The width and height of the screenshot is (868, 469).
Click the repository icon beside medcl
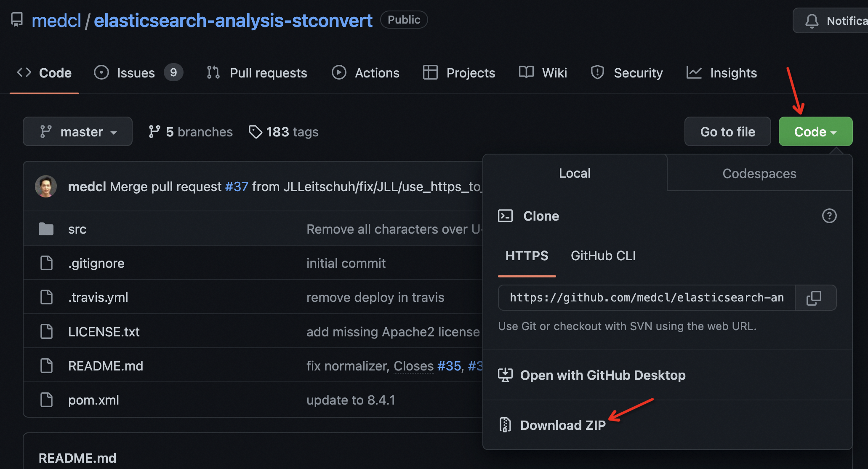point(17,20)
